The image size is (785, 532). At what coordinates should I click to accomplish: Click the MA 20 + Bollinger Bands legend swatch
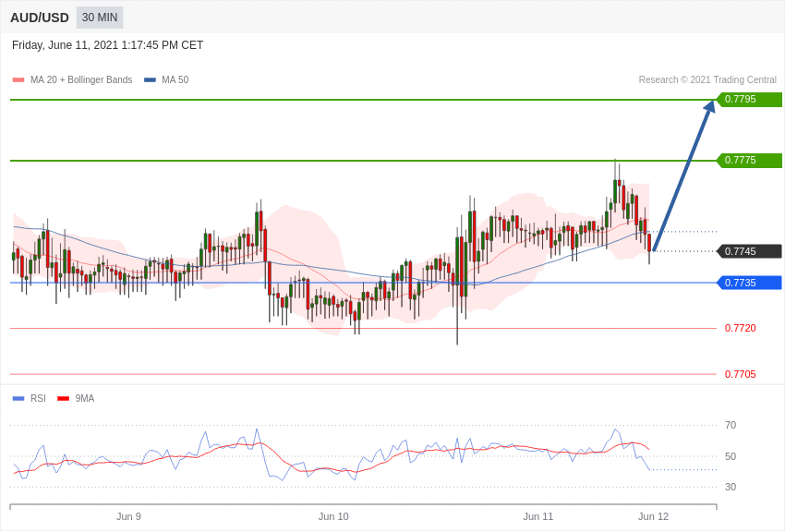pyautogui.click(x=18, y=80)
